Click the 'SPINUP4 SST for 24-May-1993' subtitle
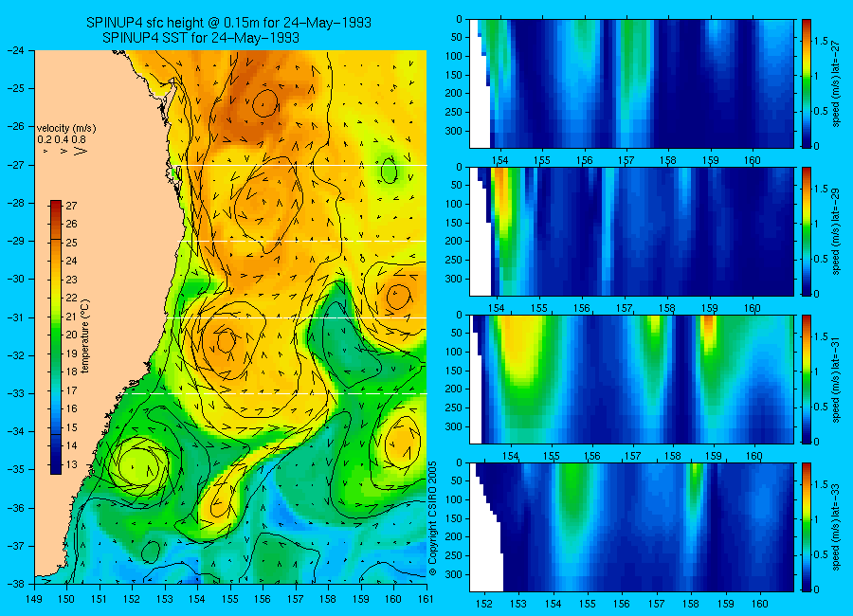The height and width of the screenshot is (616, 853). (x=201, y=38)
